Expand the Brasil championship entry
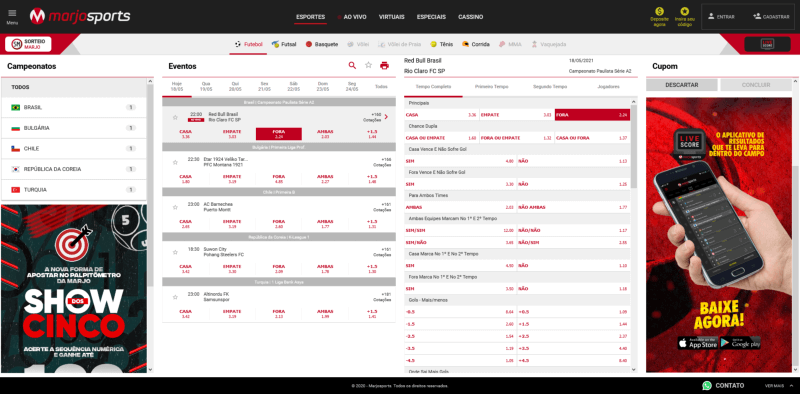800x394 pixels. (x=74, y=108)
